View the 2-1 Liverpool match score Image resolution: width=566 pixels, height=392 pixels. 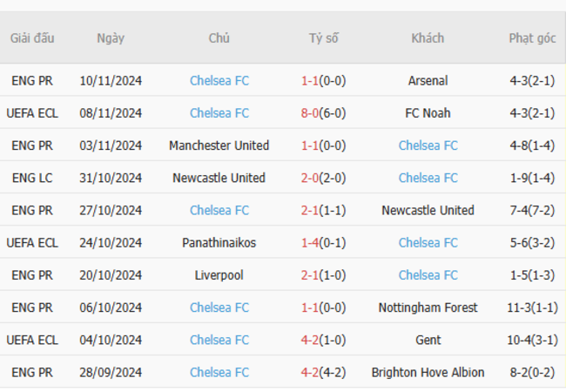click(310, 275)
